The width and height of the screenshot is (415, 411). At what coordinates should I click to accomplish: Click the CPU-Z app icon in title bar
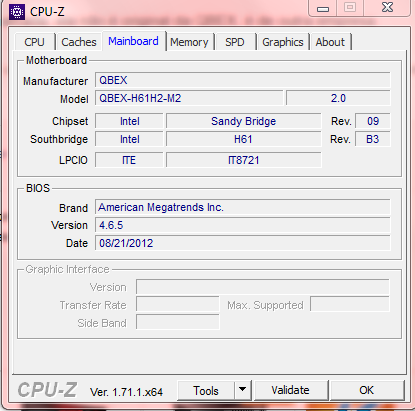click(17, 12)
